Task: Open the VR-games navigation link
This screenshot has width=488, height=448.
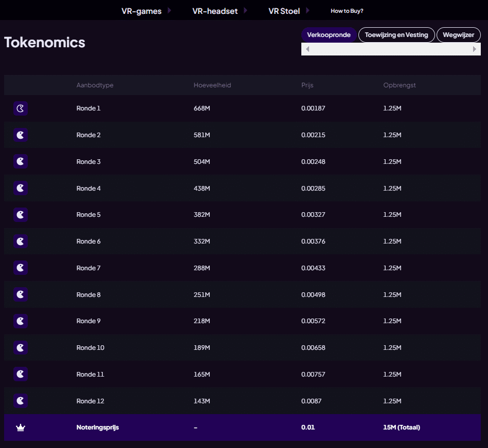Action: [x=141, y=11]
